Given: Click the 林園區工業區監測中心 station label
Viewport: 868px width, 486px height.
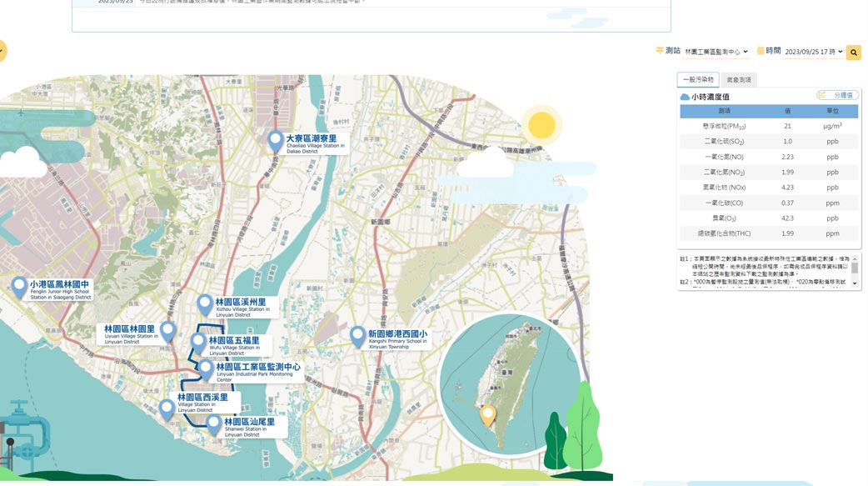Looking at the screenshot, I should tap(258, 367).
